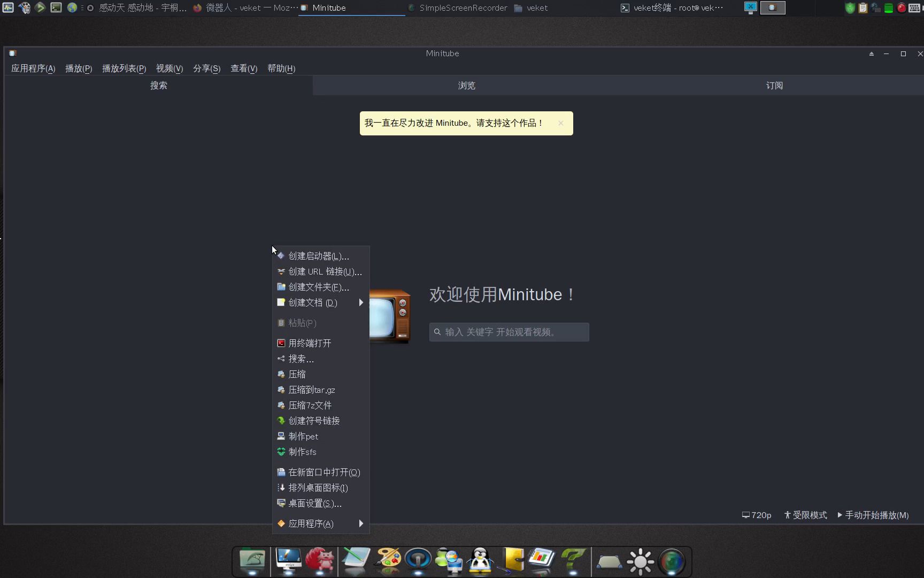The image size is (924, 578).
Task: Click the support Minitube banner message
Action: point(453,123)
